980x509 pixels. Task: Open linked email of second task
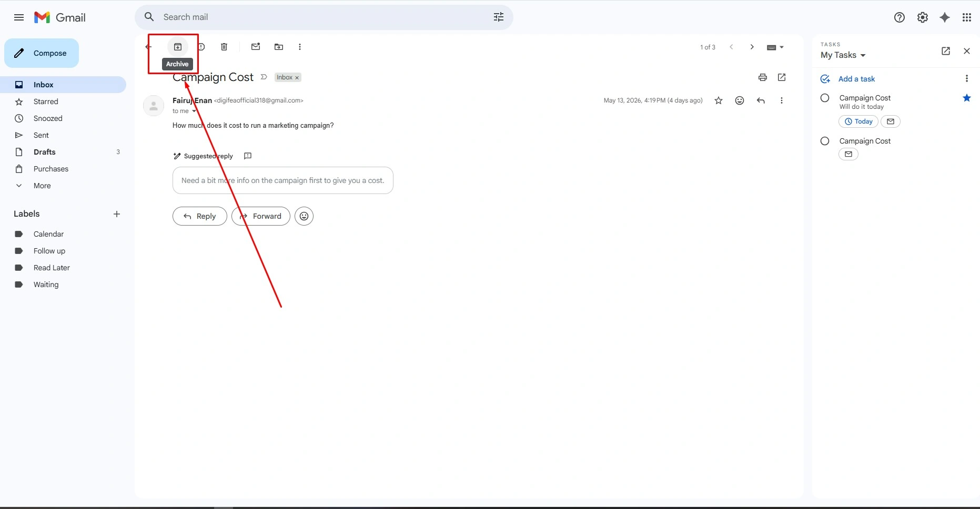[848, 154]
